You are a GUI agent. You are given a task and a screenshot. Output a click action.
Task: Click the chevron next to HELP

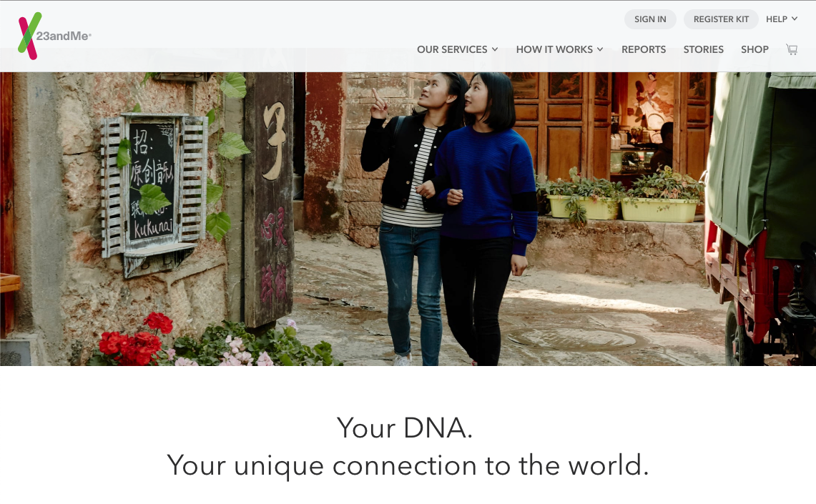pyautogui.click(x=795, y=19)
